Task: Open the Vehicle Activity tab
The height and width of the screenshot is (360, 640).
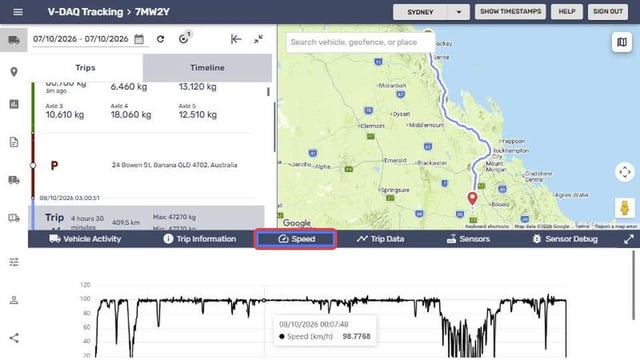Action: (x=85, y=239)
